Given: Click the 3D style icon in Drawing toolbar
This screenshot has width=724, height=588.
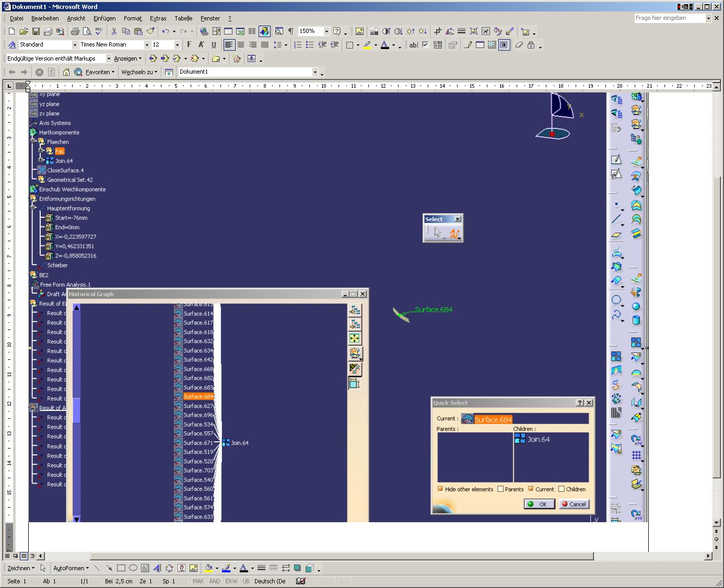Looking at the screenshot, I should 309,568.
